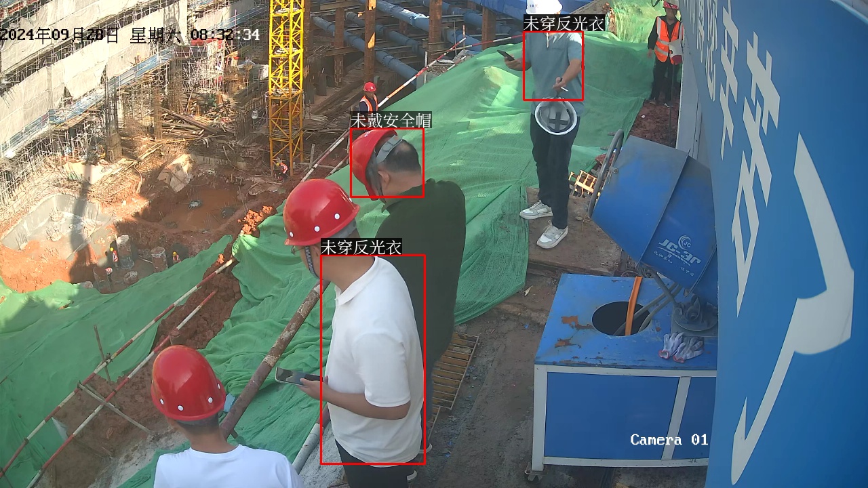Select the 未穿反光衣 label above the gray-shirt man
Image resolution: width=868 pixels, height=488 pixels.
(x=564, y=24)
